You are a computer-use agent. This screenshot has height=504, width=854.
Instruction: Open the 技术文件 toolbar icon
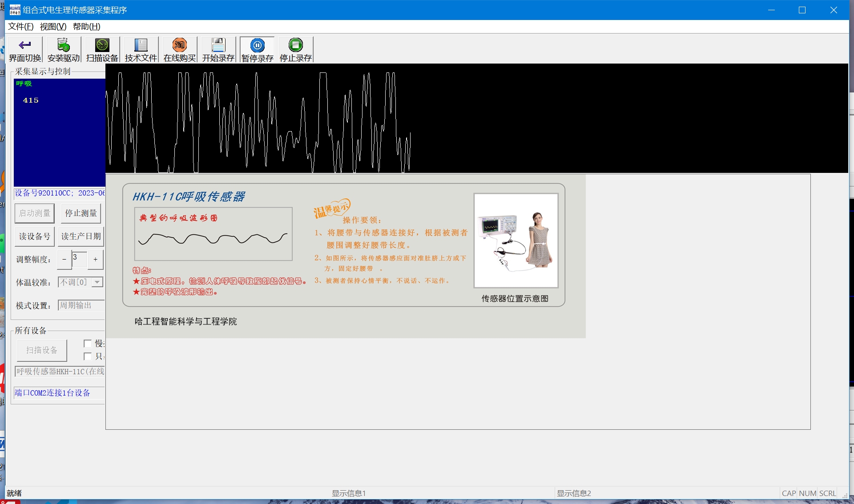click(141, 45)
